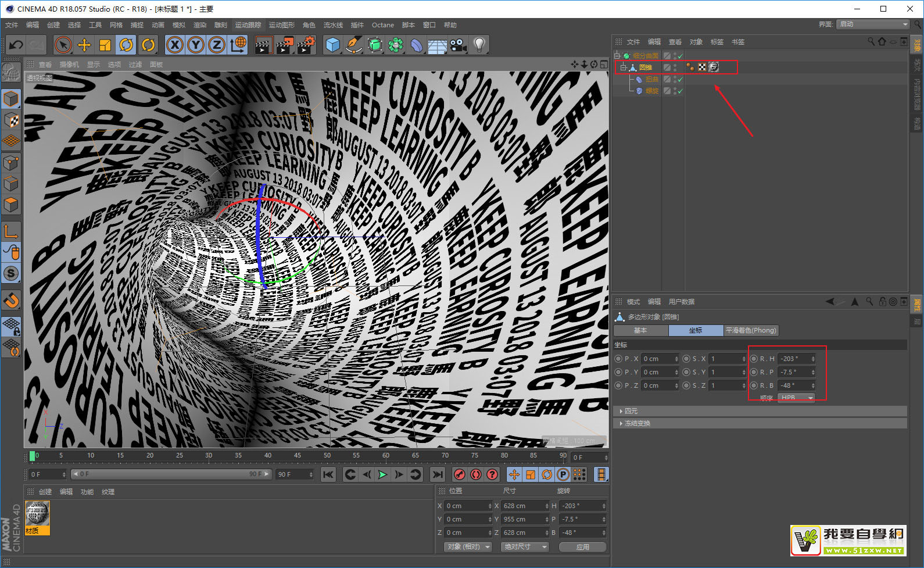Viewport: 924px width, 568px height.
Task: Open Edit Render Settings gear icon
Action: coord(306,45)
